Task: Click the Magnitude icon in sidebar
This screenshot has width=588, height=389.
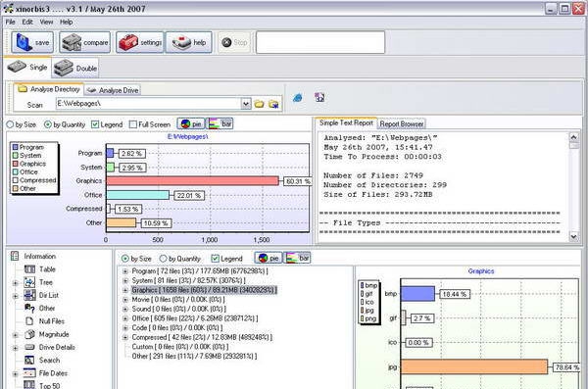Action: (x=29, y=334)
